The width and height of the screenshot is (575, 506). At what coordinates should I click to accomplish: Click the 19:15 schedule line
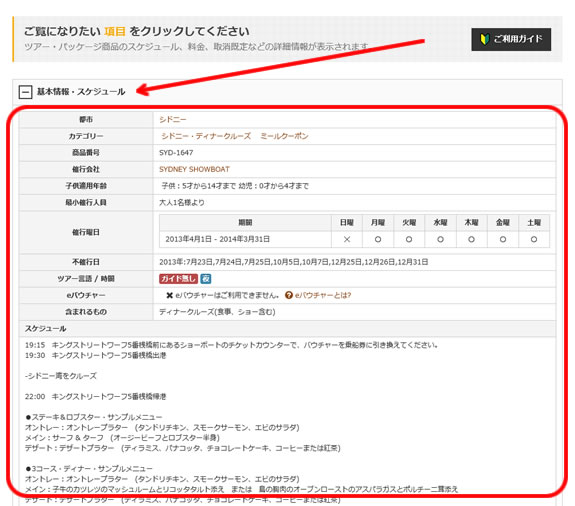coord(232,345)
